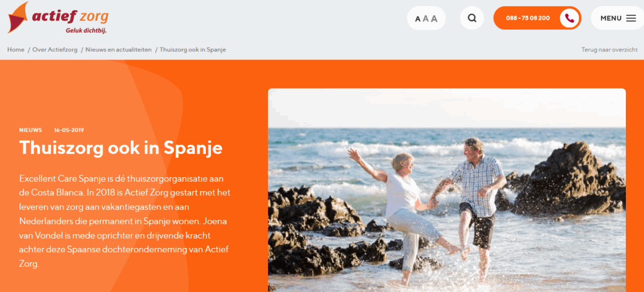Select the smallest A font size
Screen dimensions: 644x292
tap(418, 19)
